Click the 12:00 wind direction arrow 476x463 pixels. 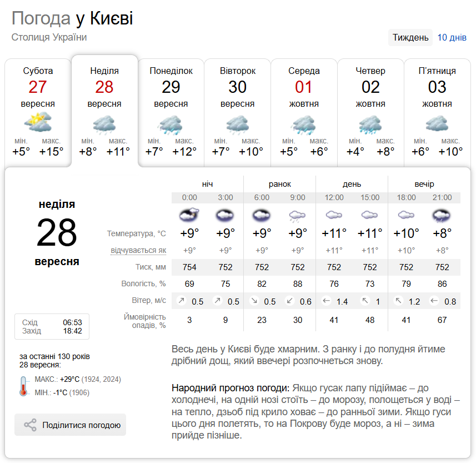click(327, 301)
